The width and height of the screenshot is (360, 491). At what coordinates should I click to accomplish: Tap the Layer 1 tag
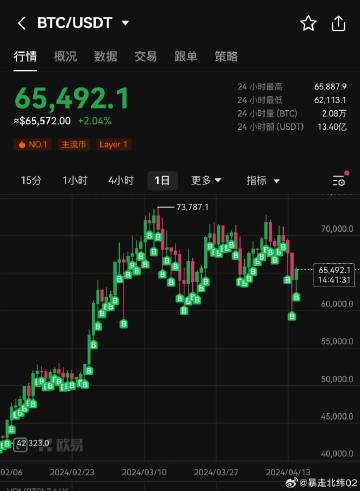113,144
